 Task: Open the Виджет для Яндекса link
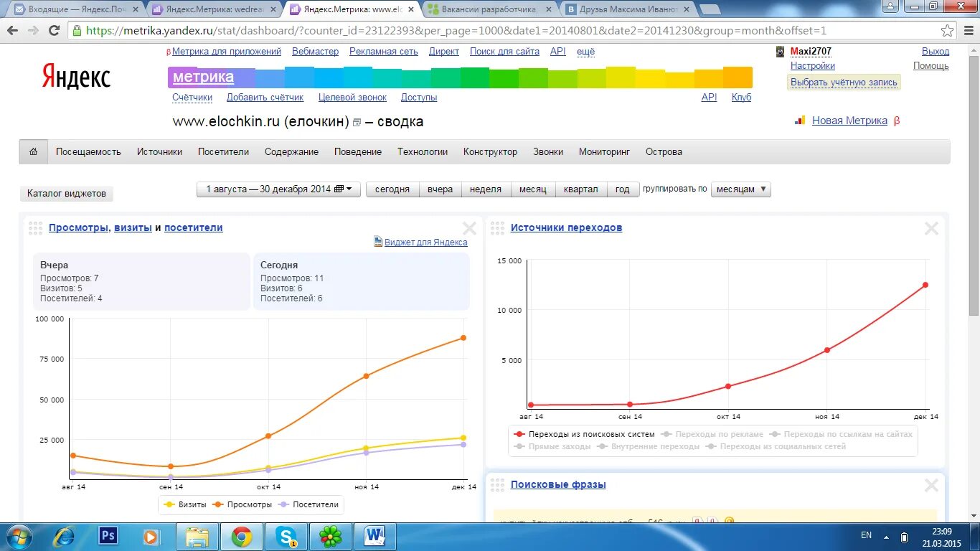425,242
